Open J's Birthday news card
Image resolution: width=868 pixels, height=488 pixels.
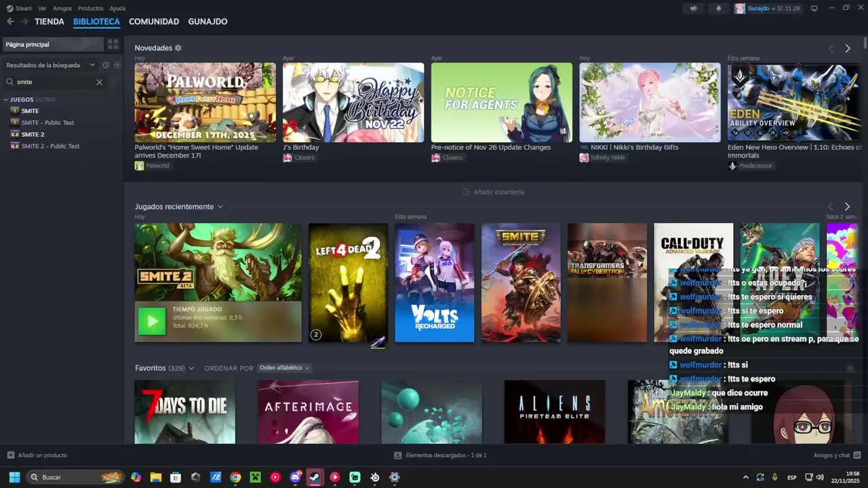[353, 102]
